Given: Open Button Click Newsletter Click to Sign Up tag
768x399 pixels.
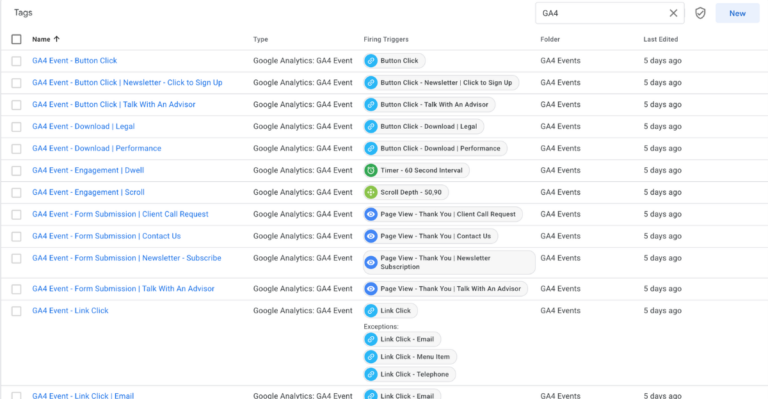Looking at the screenshot, I should (x=127, y=83).
